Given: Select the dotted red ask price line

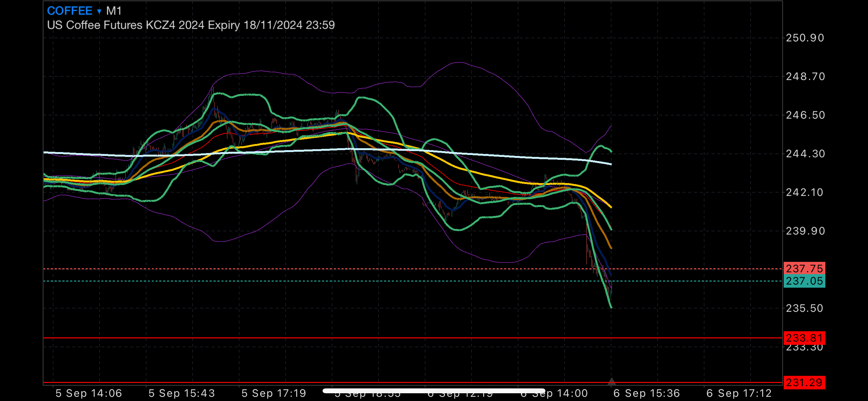Looking at the screenshot, I should click(337, 269).
